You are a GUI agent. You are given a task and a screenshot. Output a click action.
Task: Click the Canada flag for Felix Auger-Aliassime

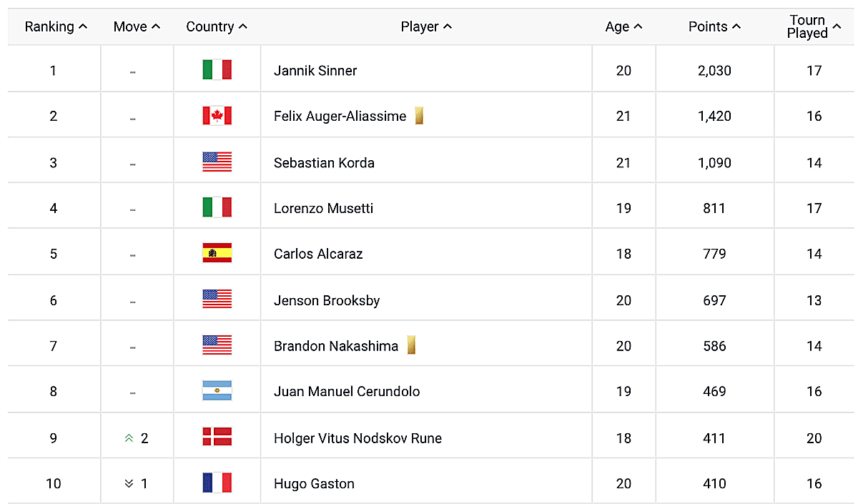217,116
